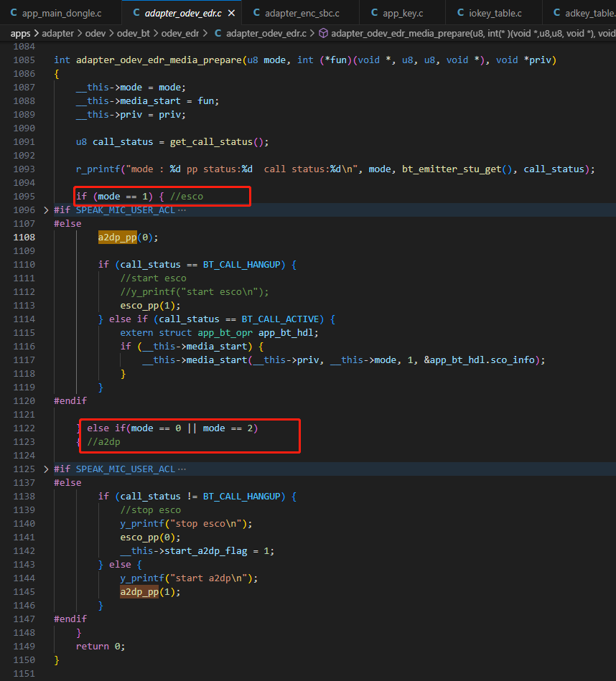Click the '#endif' directive on line 1120
The image size is (616, 681).
(70, 401)
